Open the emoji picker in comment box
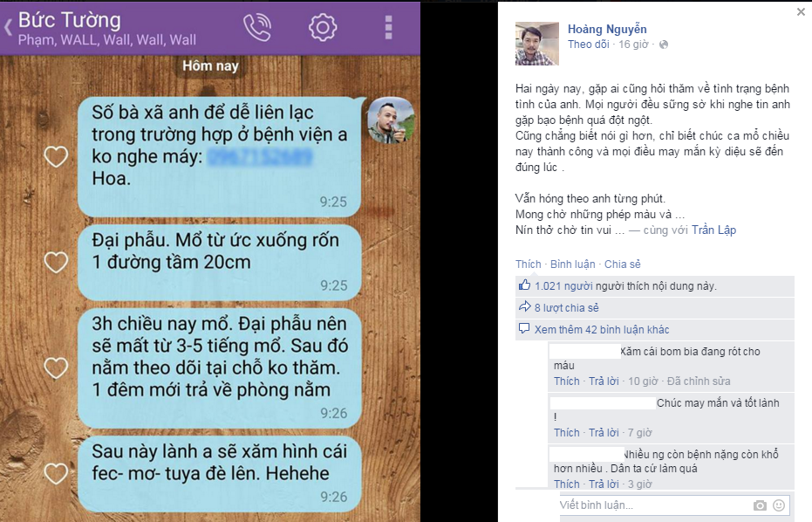 [x=778, y=505]
